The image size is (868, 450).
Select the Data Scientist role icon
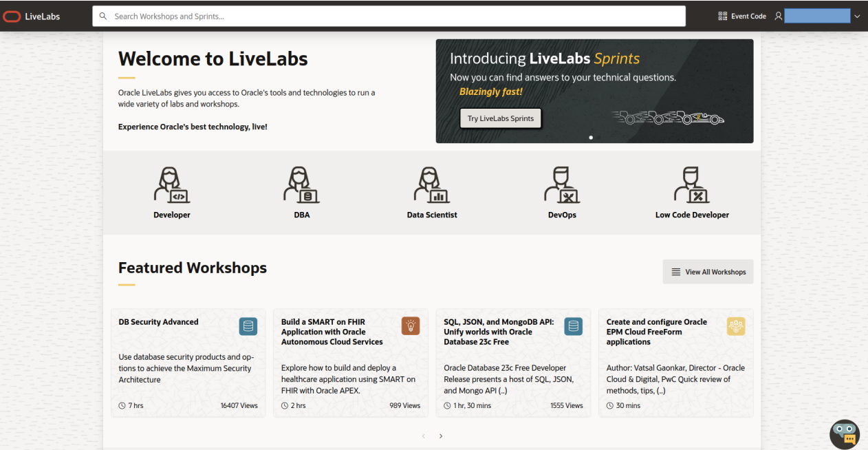point(431,184)
